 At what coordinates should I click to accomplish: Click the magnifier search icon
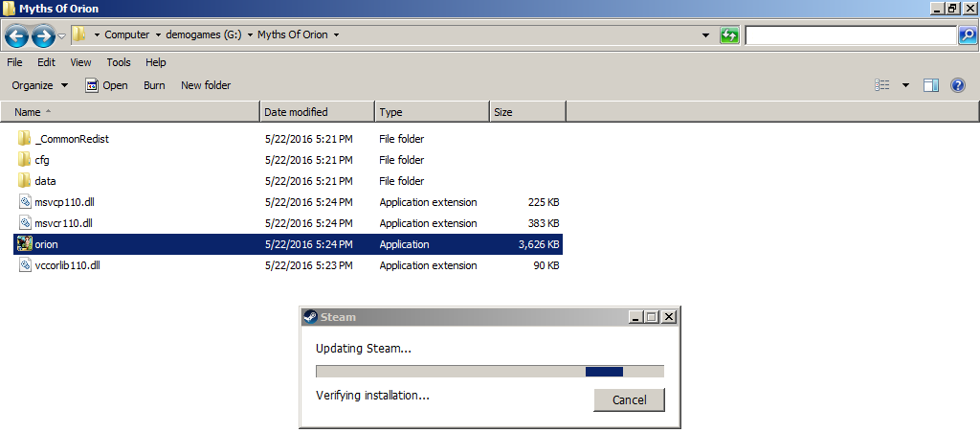point(967,35)
